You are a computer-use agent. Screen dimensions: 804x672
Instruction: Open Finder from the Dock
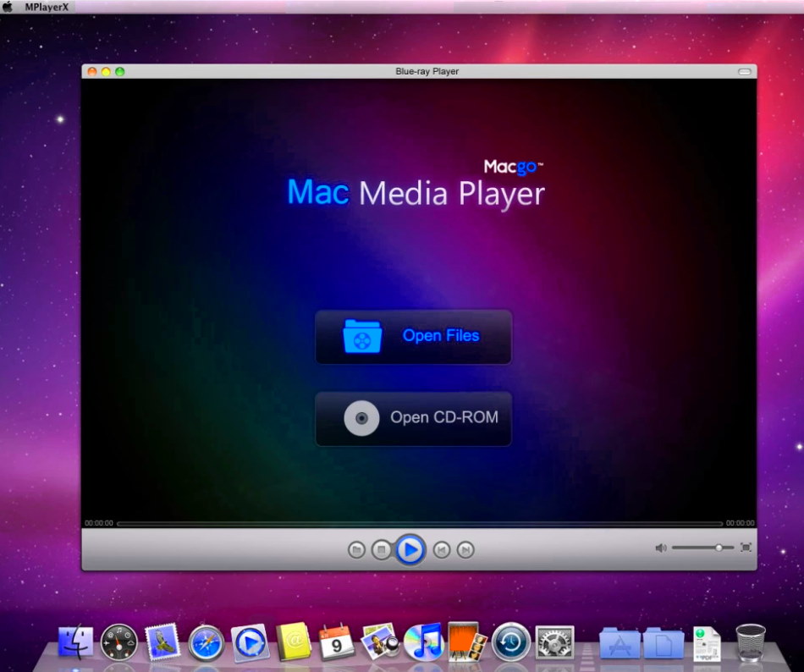pyautogui.click(x=76, y=642)
